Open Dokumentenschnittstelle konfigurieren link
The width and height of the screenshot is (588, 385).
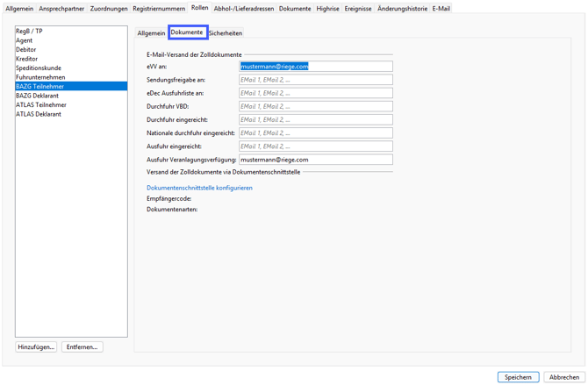(x=199, y=188)
